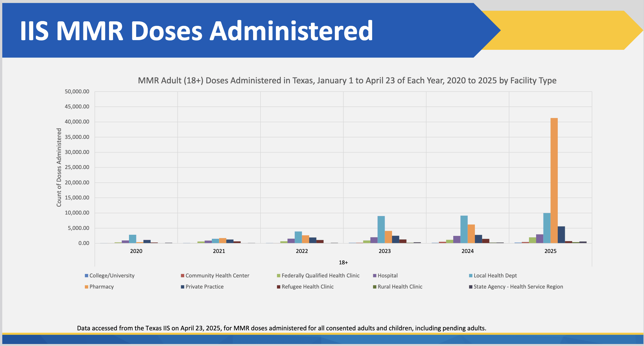The width and height of the screenshot is (644, 346).
Task: Click the Refugee Health Clinic legend swatch
Action: 279,287
